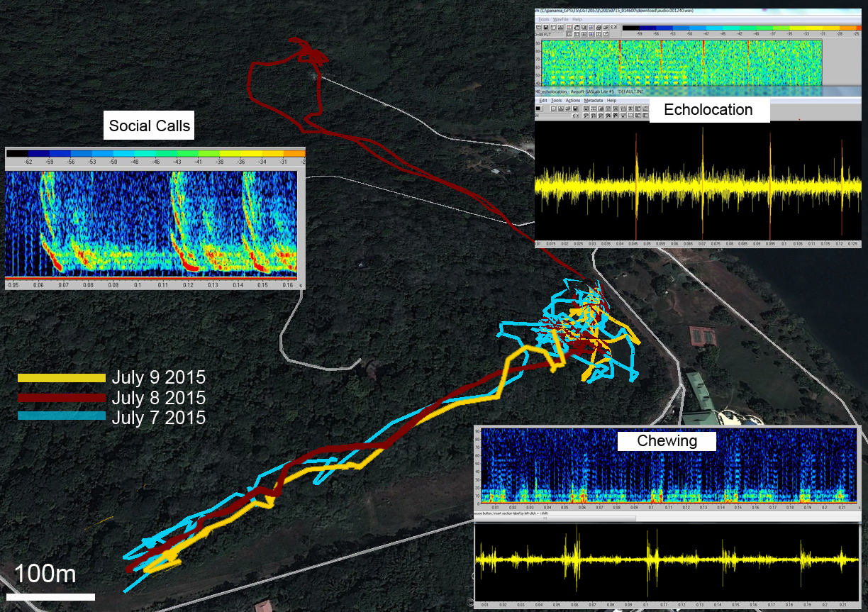
Task: Click the black square button in SASLab toolbar
Action: tap(538, 109)
